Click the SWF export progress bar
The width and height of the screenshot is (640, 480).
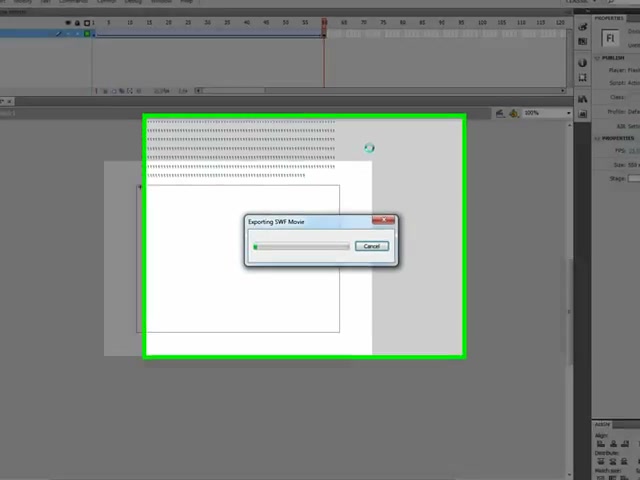pos(301,247)
